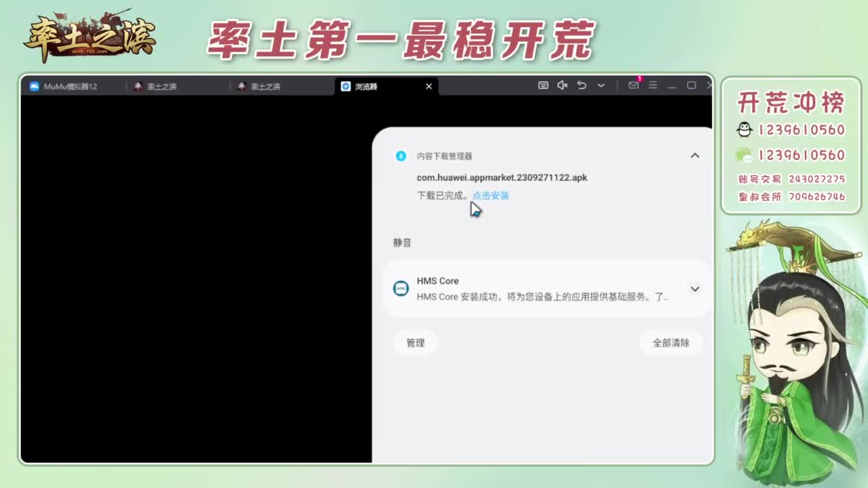Maximize the MuMu emulator window

click(x=692, y=85)
